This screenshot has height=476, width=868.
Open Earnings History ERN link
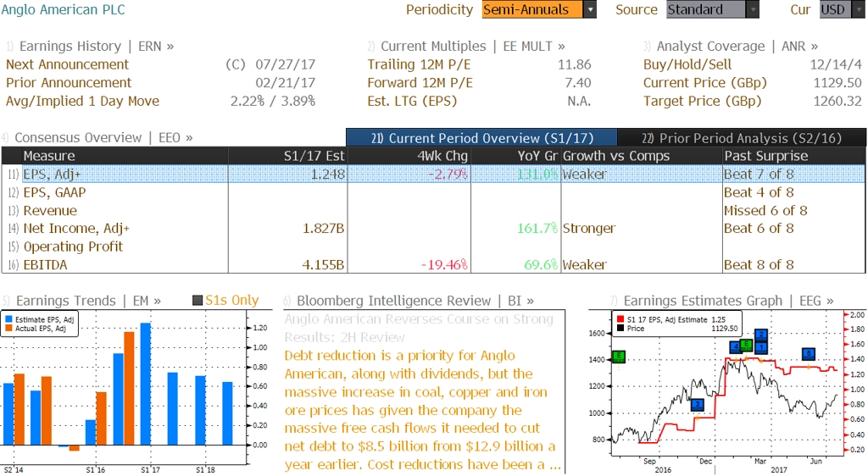[x=97, y=46]
